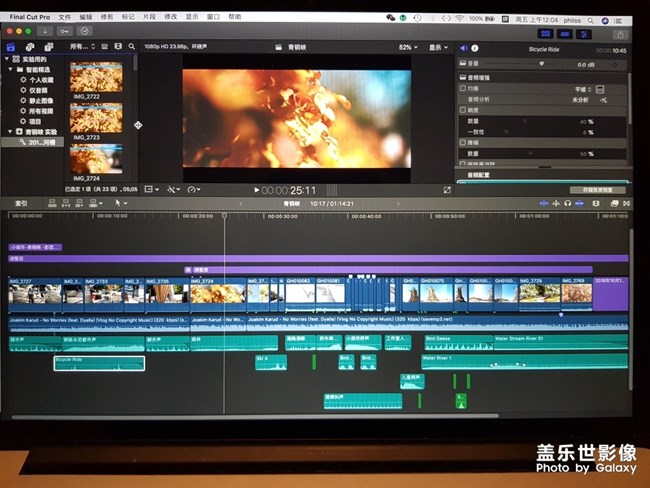Screen dimensions: 650x488
Task: Open the 文件 menu
Action: (65, 17)
